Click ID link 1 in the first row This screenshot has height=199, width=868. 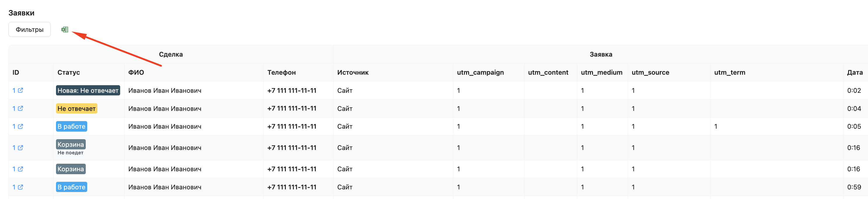pyautogui.click(x=14, y=90)
